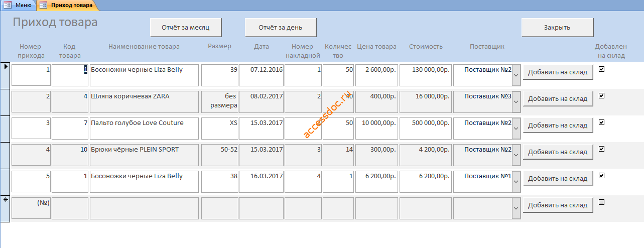Viewport: 644px width, 248px height.
Task: Click Добавить на склад for record 1
Action: [558, 72]
